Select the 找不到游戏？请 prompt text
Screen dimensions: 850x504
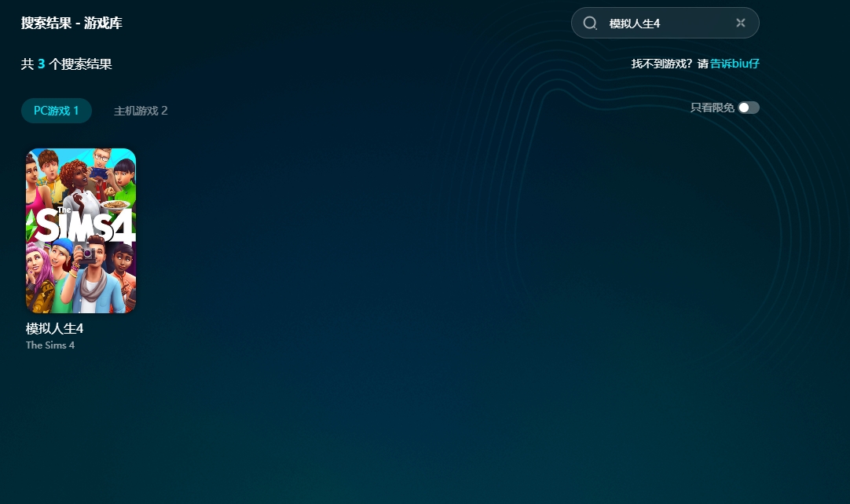pyautogui.click(x=670, y=64)
